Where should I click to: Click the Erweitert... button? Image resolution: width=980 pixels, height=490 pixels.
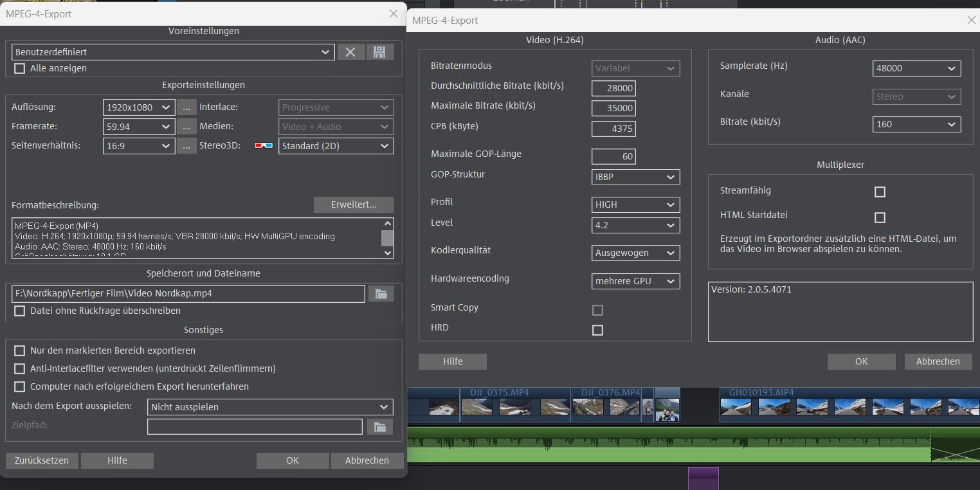point(354,204)
